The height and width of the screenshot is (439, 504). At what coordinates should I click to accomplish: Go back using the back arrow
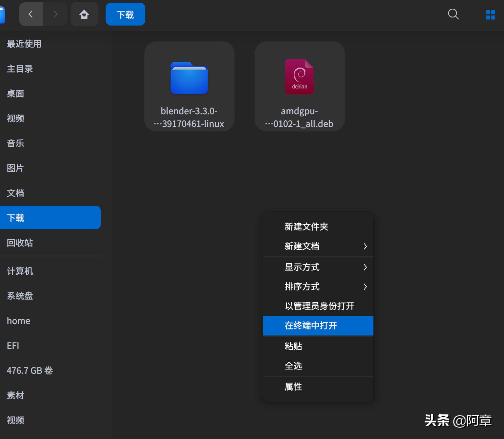tap(31, 14)
